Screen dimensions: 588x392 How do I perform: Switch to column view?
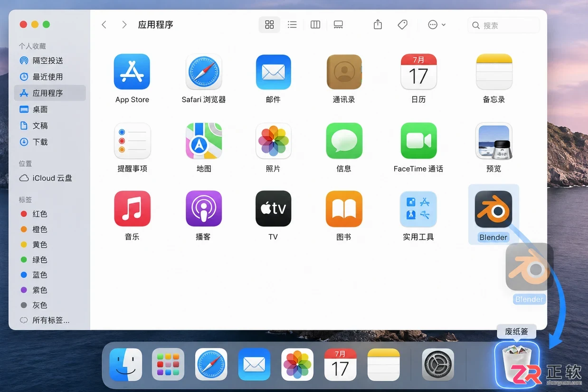click(315, 25)
